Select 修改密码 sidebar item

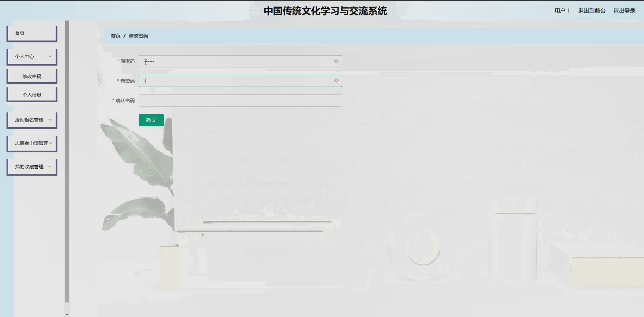(32, 76)
